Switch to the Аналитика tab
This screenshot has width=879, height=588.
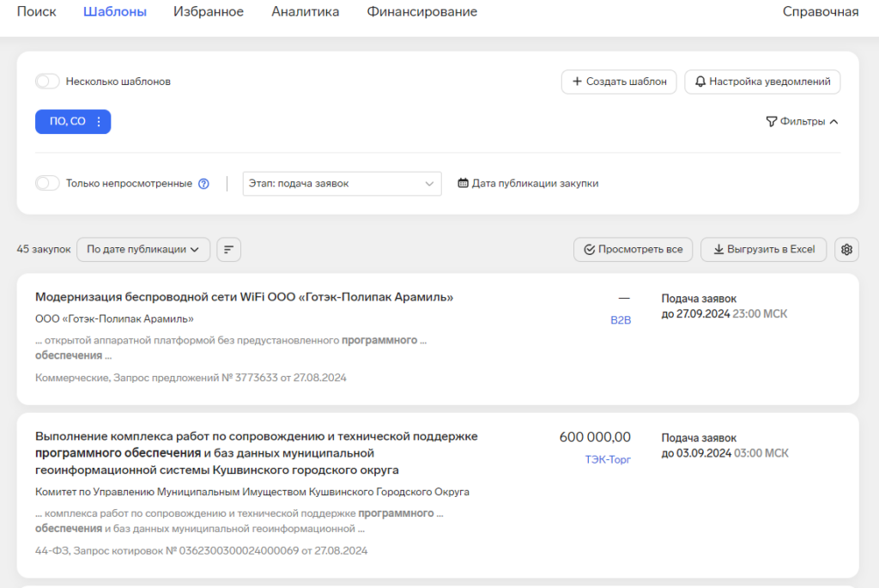coord(305,12)
